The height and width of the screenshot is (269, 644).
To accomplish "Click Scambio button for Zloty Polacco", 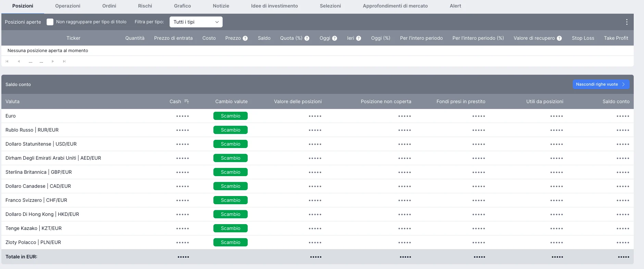I will [230, 242].
